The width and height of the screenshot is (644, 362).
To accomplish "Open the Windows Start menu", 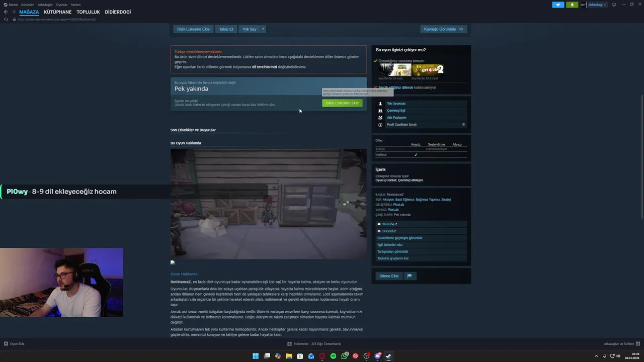I will pyautogui.click(x=256, y=356).
